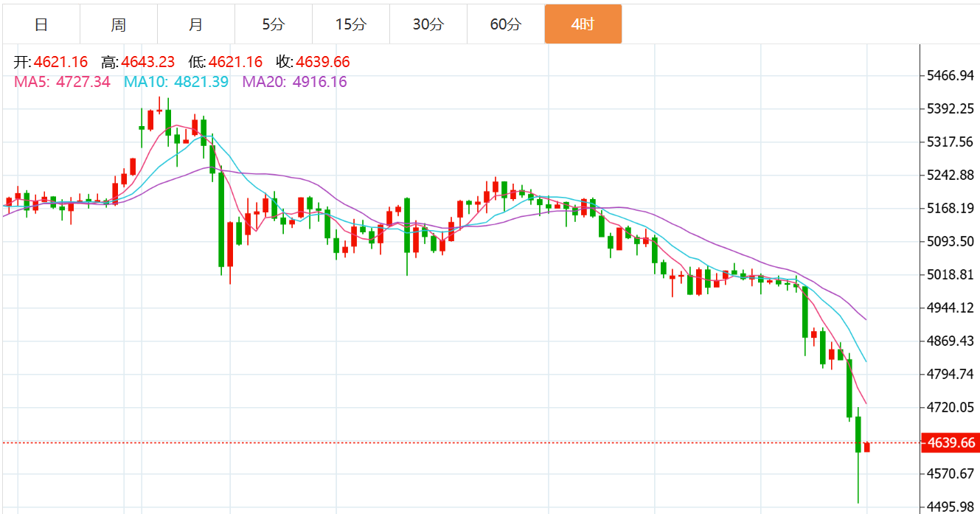Click the 5093.50 price axis label
The width and height of the screenshot is (980, 514).
coord(951,242)
